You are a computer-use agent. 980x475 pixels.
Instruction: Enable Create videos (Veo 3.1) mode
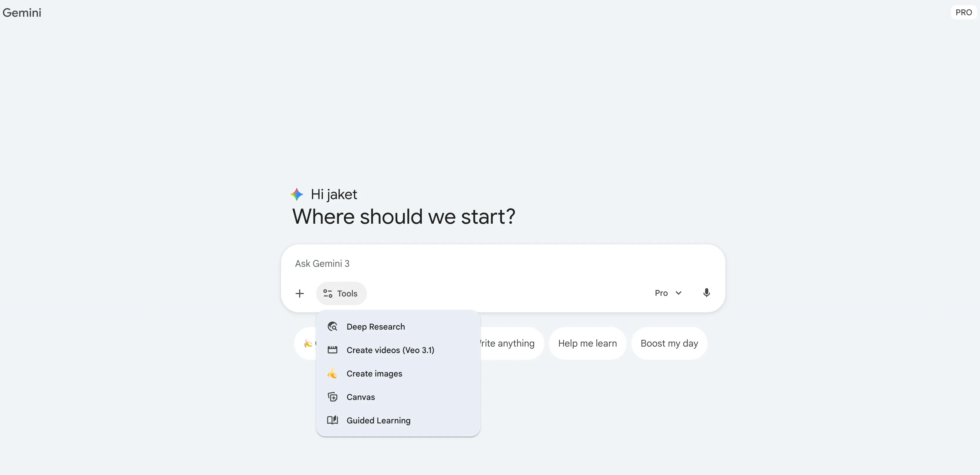tap(390, 350)
